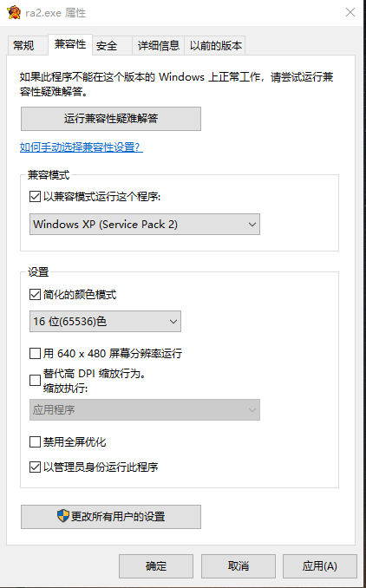Screen dimensions: 366x588
Task: Confirm with the 确定 button
Action: click(x=156, y=566)
